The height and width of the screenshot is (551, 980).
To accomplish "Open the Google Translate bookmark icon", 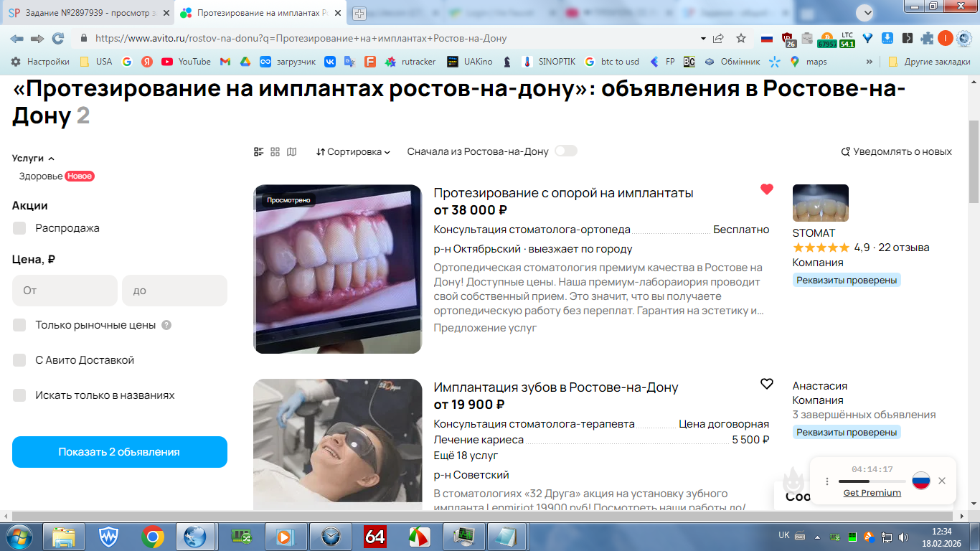I will click(349, 62).
